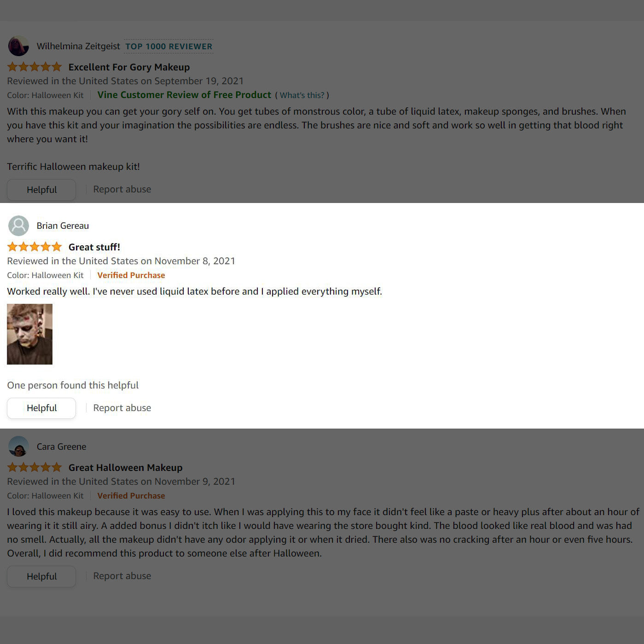The image size is (644, 644).
Task: Mark Wilhelmina Zeitgeist's review as Helpful
Action: (41, 190)
